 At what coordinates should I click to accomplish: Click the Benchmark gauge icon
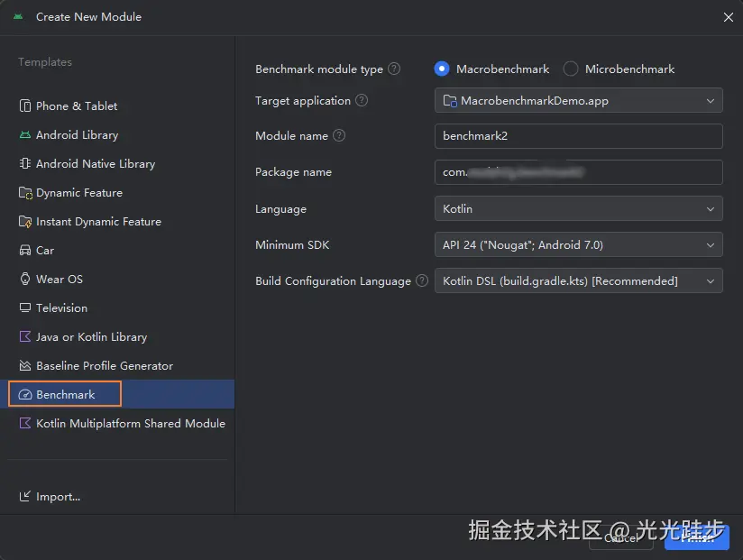point(25,395)
